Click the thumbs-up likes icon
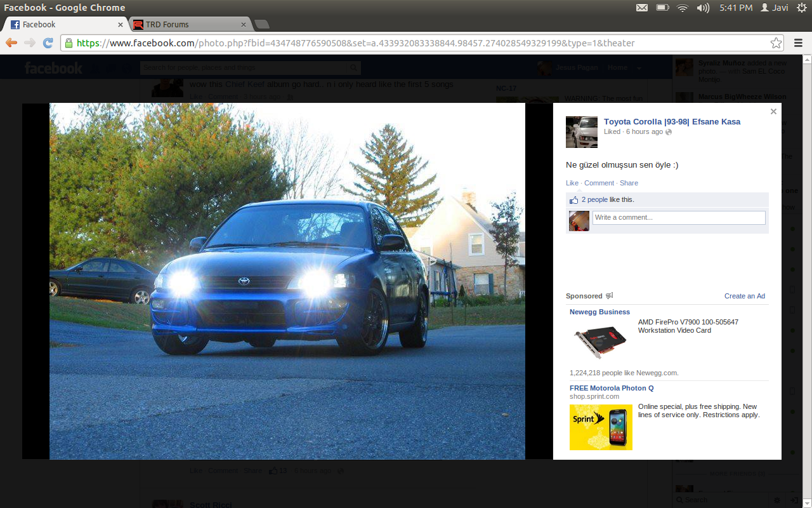The height and width of the screenshot is (508, 812). pos(574,200)
